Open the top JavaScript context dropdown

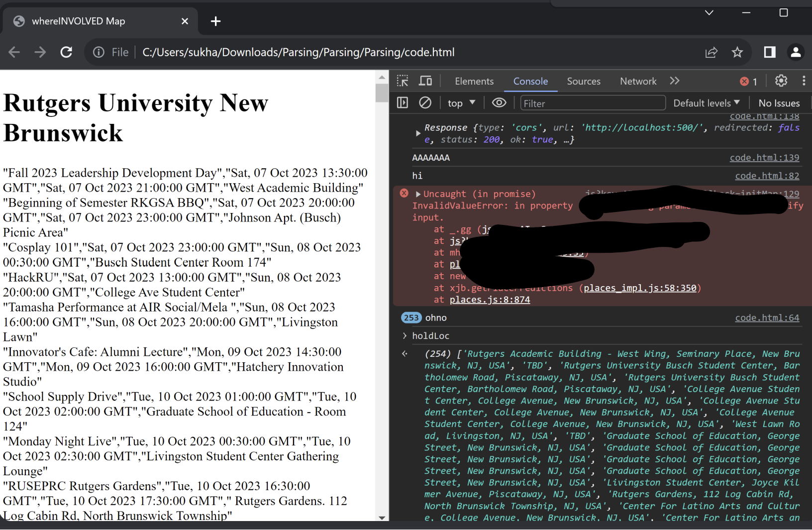tap(462, 103)
